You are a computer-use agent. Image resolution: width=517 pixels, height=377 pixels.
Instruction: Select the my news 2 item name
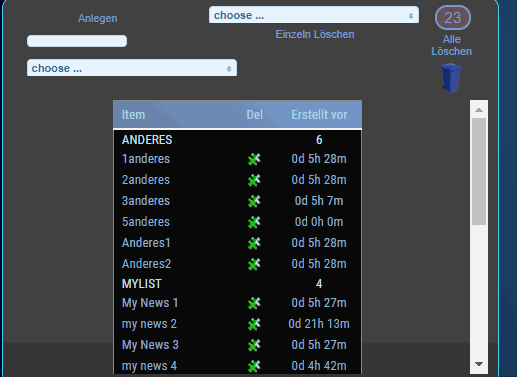click(x=149, y=324)
